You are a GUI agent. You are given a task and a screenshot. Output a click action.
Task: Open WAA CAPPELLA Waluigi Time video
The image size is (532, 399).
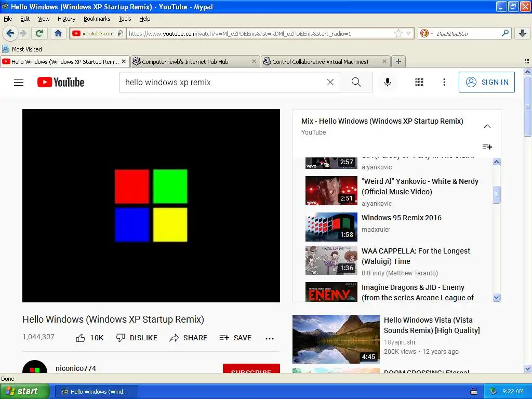click(x=416, y=256)
